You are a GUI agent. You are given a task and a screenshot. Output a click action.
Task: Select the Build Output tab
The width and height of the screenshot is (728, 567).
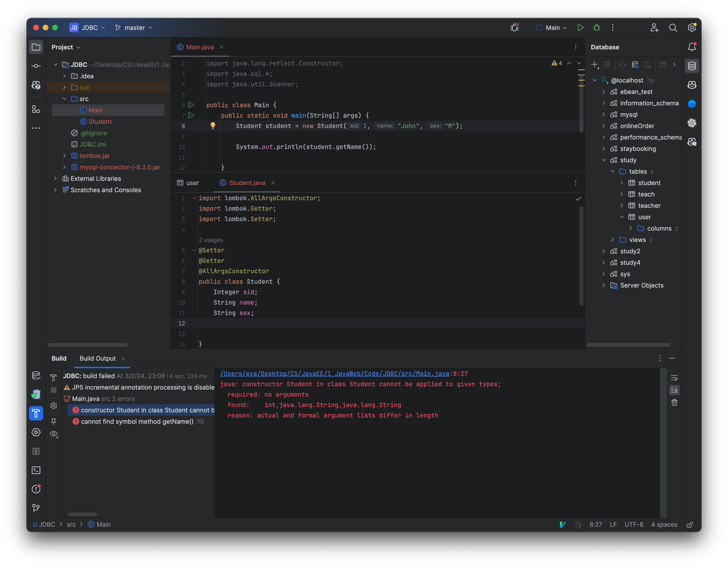[98, 358]
